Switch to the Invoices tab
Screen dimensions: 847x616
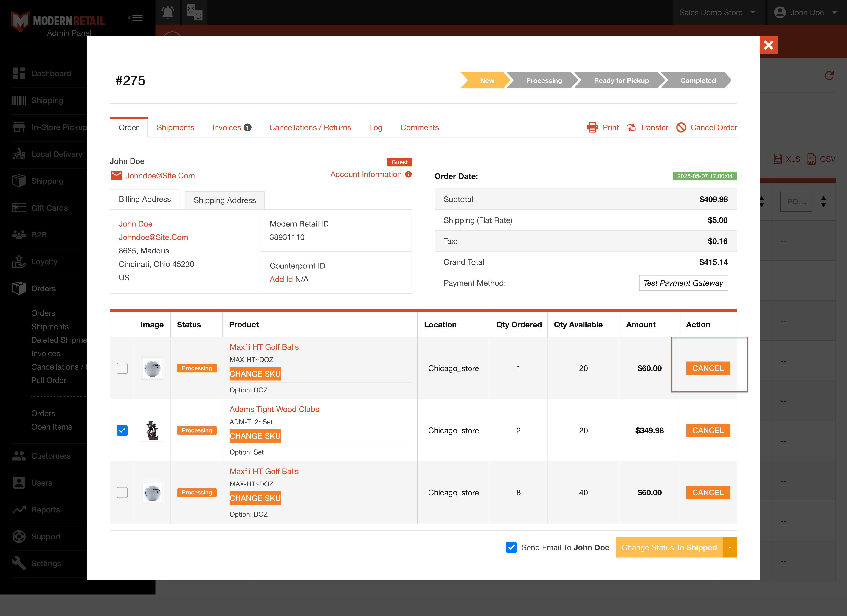[x=232, y=128]
